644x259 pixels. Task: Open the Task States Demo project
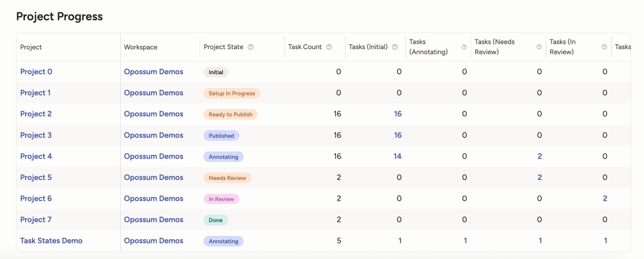[51, 241]
